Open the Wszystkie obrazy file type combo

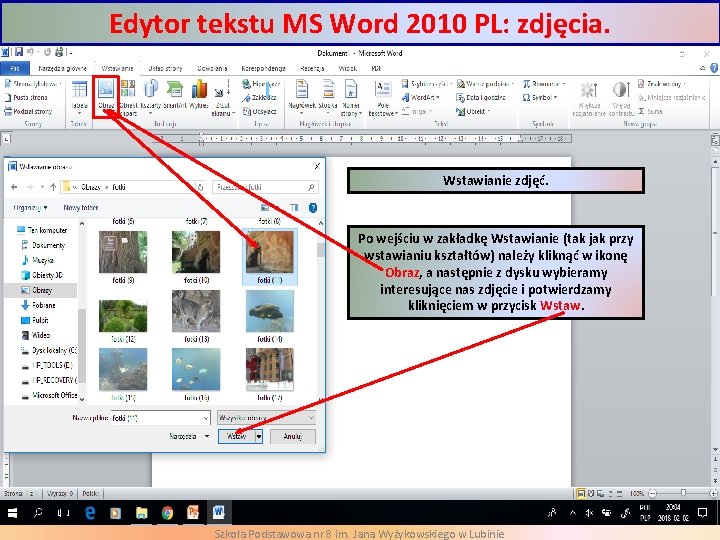tap(266, 418)
